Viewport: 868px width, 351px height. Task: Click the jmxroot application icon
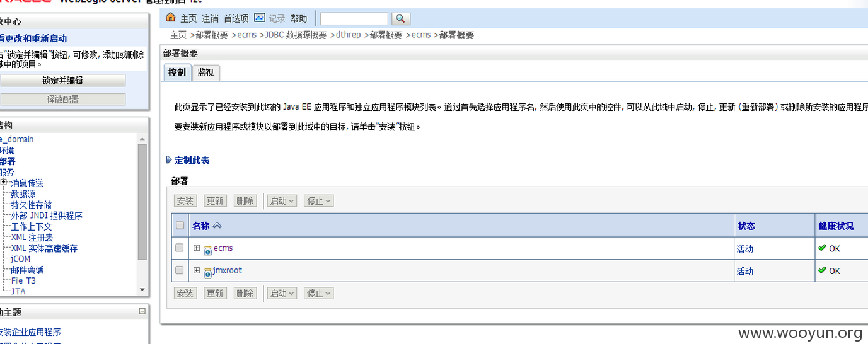pos(207,273)
